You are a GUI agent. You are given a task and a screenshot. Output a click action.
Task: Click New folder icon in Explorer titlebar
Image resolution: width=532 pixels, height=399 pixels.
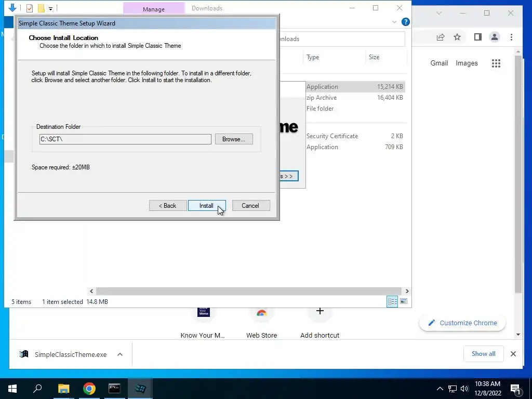click(41, 8)
